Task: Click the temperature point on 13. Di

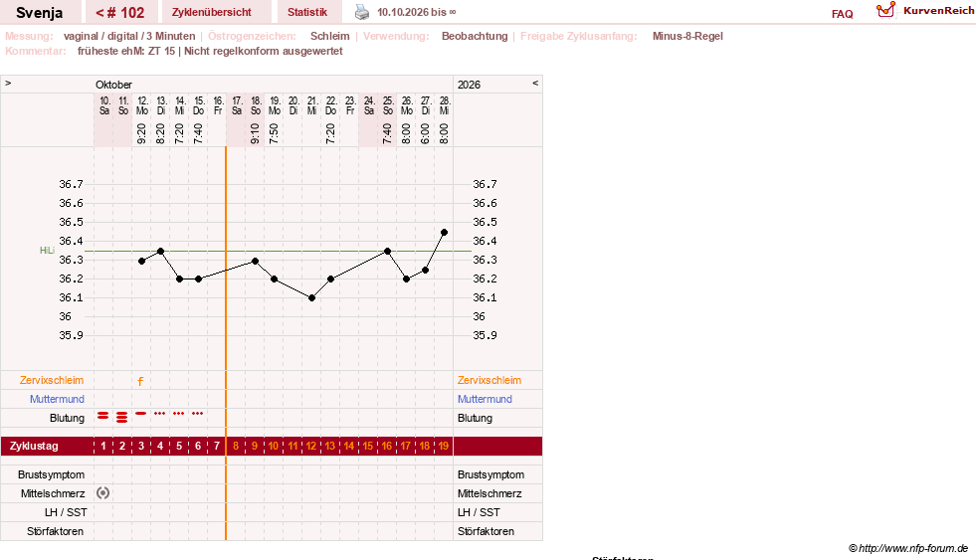Action: (160, 252)
